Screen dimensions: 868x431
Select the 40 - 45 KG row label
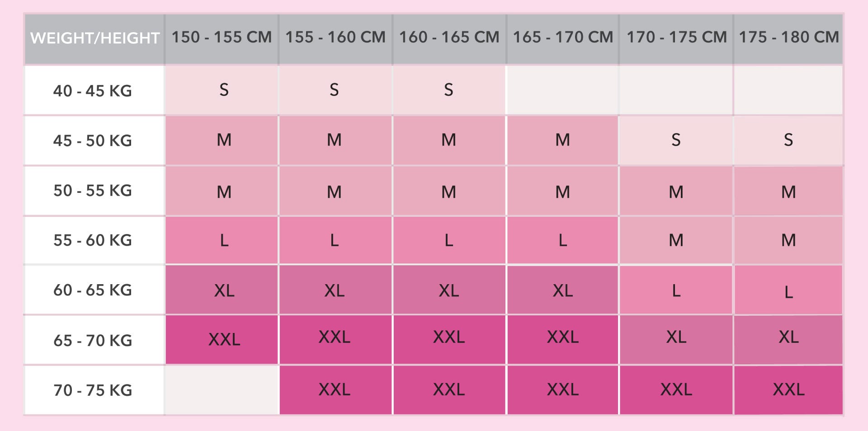94,90
